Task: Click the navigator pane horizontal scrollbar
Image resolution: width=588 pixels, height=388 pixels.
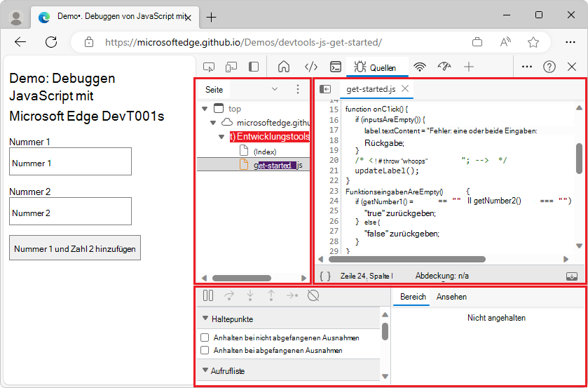Action: [242, 279]
